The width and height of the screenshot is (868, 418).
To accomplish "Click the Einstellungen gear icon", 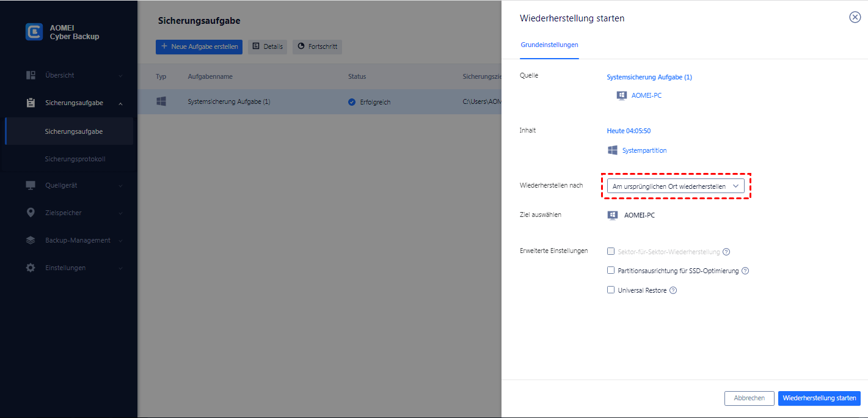I will coord(31,268).
